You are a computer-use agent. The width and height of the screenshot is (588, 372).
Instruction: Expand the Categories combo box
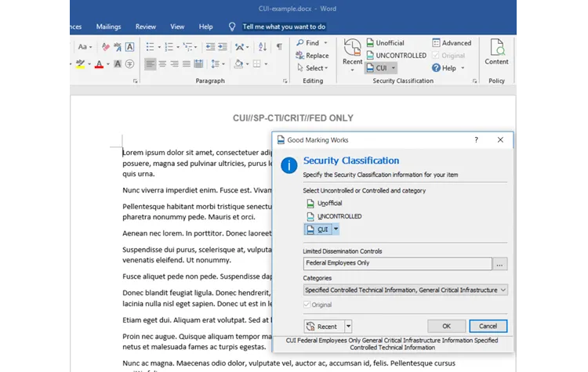coord(503,290)
